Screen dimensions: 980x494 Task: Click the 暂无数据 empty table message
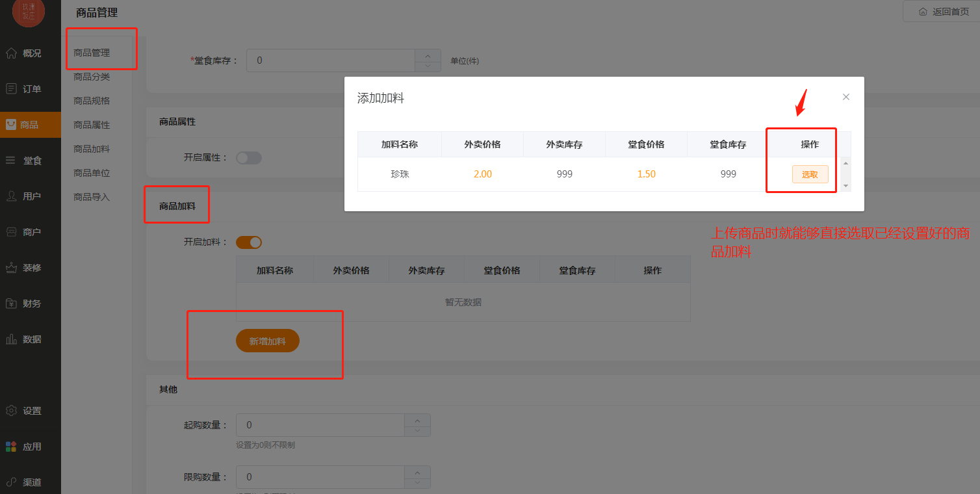463,302
